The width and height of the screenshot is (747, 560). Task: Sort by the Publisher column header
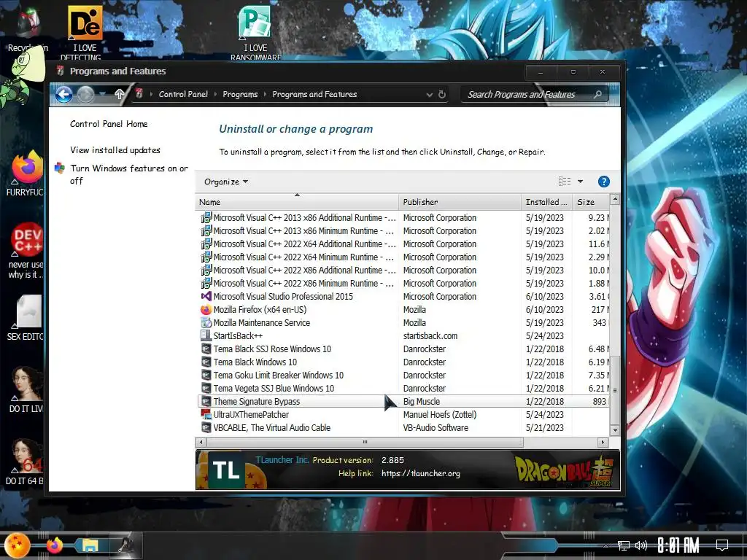[460, 202]
